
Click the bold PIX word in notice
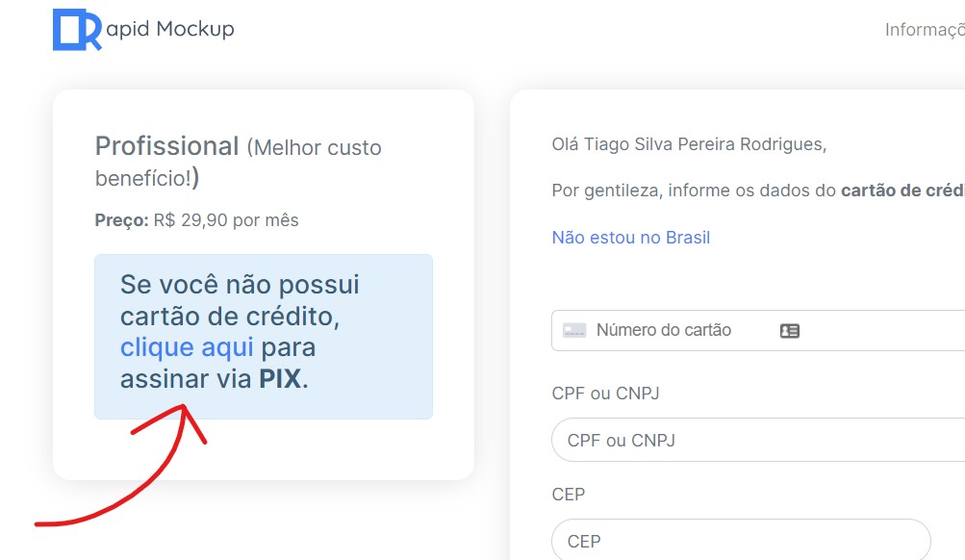click(x=280, y=379)
